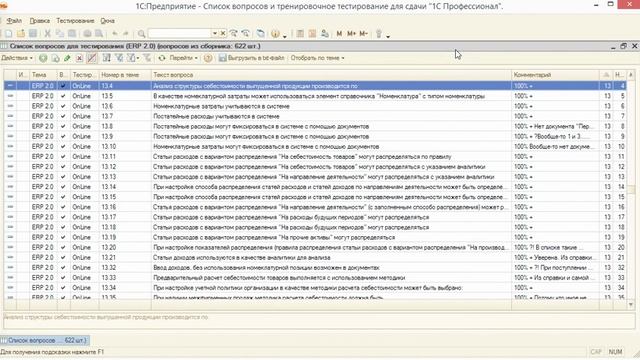640x360 pixels.
Task: Click into the toolbar search input field
Action: click(180, 33)
